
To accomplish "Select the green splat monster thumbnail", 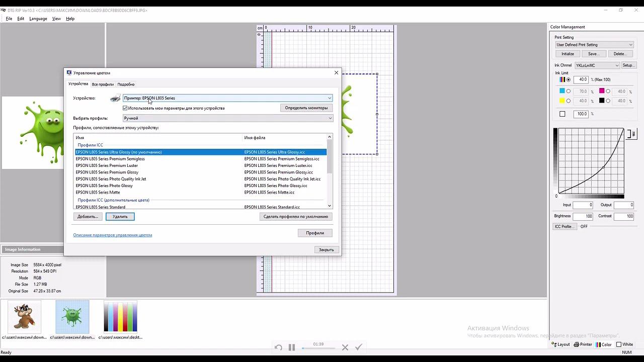I will point(72,317).
